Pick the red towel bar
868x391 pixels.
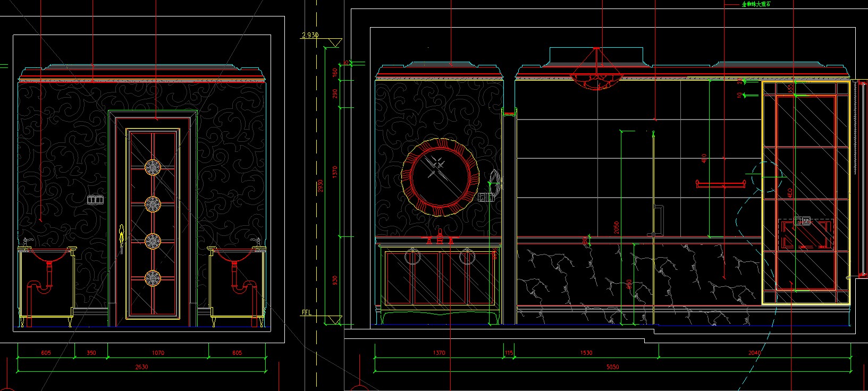[x=721, y=184]
